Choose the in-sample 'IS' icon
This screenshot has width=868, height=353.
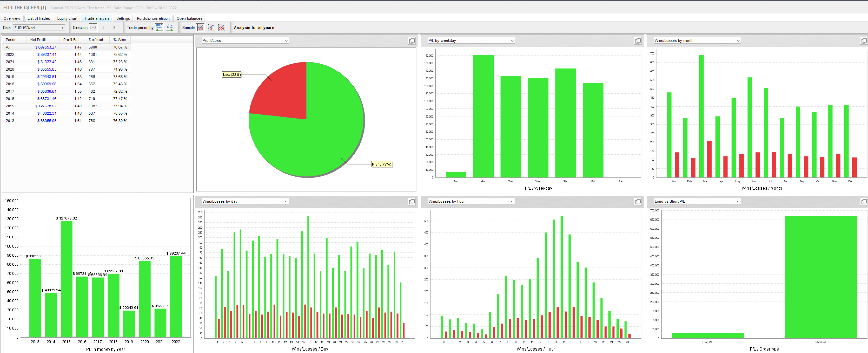[211, 28]
